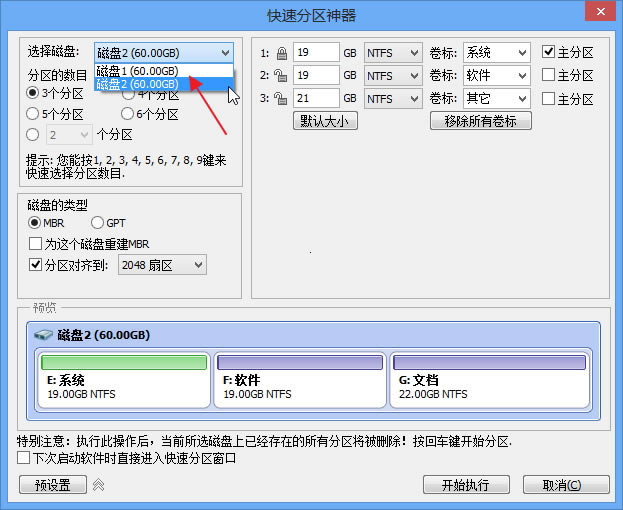Choose the GPT disk type
Screen dimensions: 623x510
[98, 223]
